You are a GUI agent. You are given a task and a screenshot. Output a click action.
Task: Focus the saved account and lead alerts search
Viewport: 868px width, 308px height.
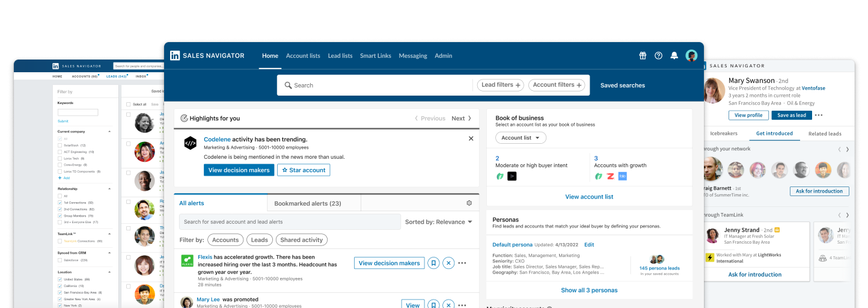pyautogui.click(x=290, y=222)
